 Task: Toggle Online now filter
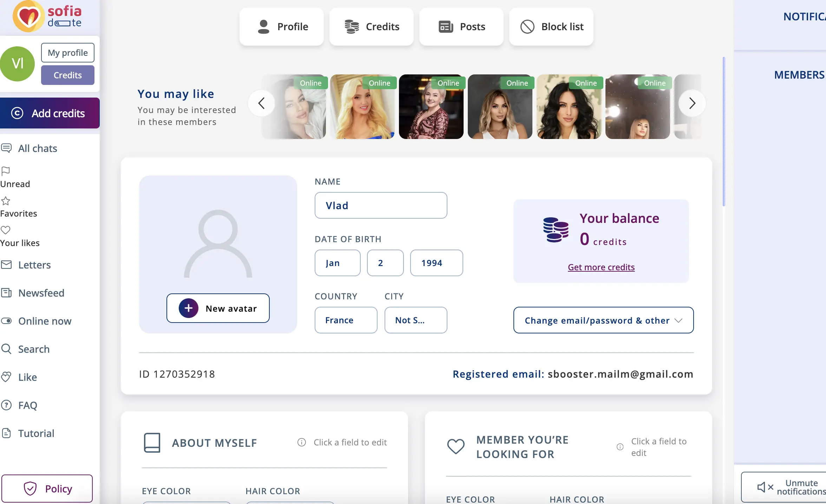point(6,321)
